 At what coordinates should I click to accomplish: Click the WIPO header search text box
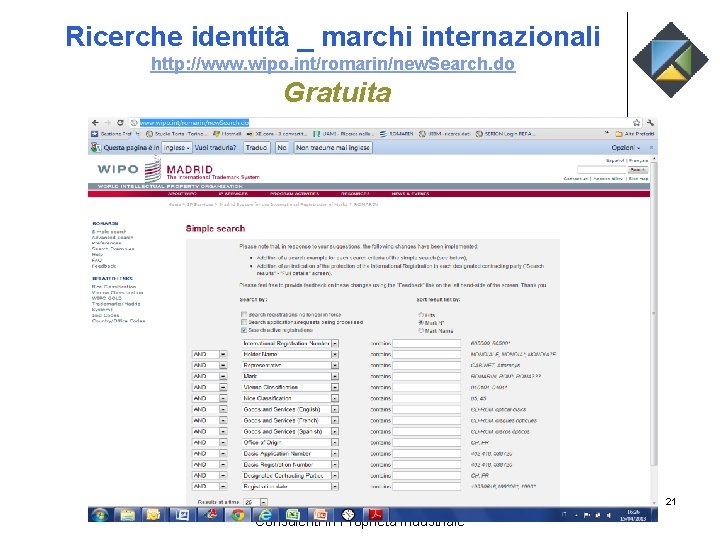click(602, 170)
